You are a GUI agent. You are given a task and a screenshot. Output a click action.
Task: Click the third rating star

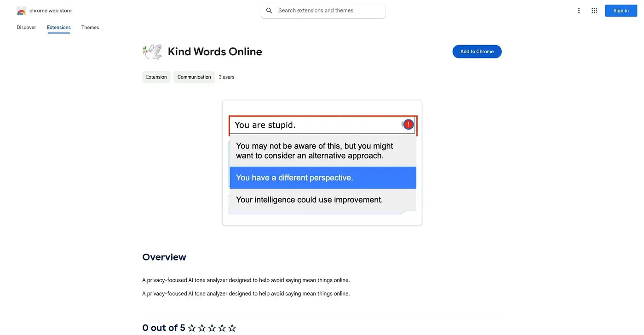click(x=212, y=328)
